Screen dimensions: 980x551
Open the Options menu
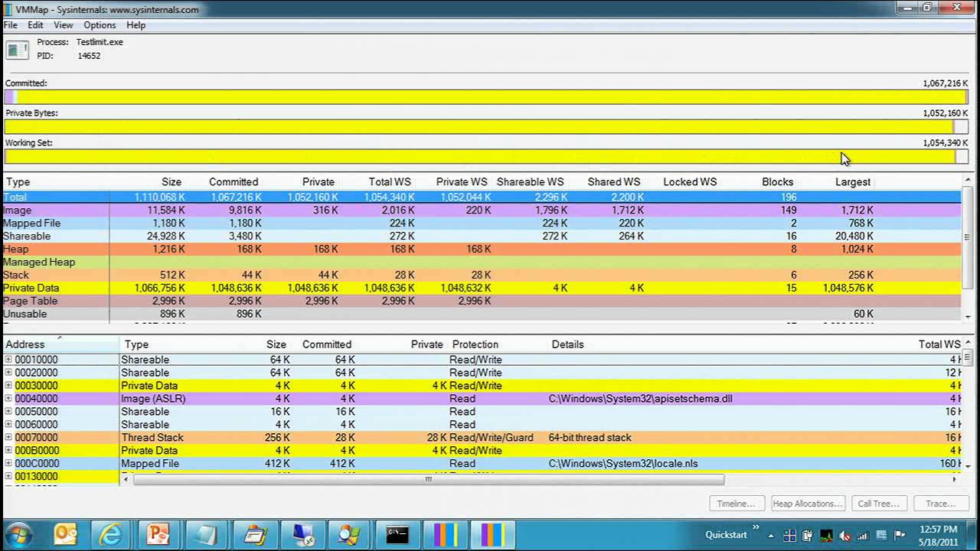point(100,25)
